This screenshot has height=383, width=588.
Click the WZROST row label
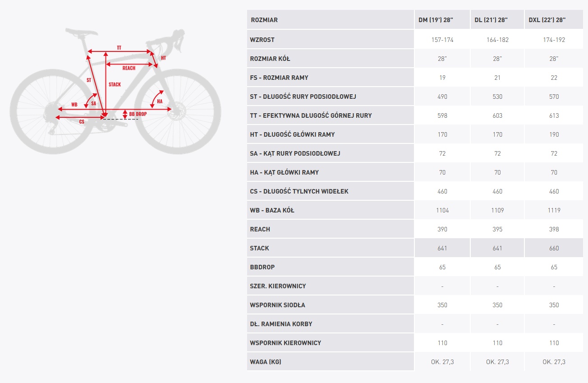[262, 40]
